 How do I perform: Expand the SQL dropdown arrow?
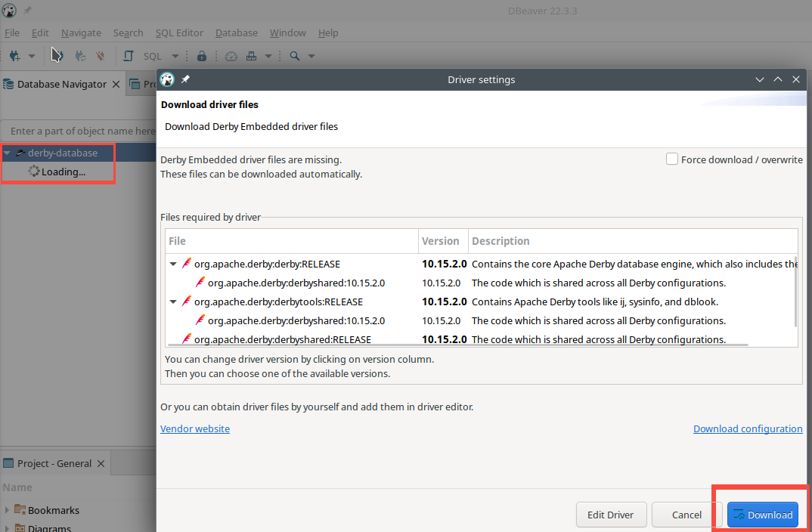175,56
